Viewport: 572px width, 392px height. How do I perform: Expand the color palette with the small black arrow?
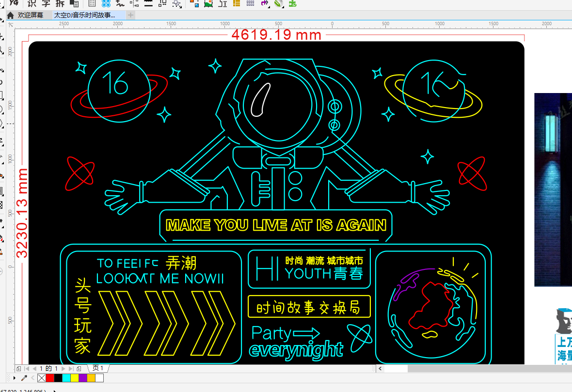pyautogui.click(x=15, y=378)
